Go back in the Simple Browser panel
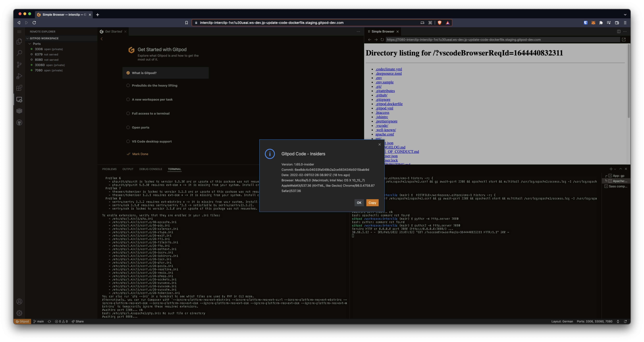 tap(369, 40)
